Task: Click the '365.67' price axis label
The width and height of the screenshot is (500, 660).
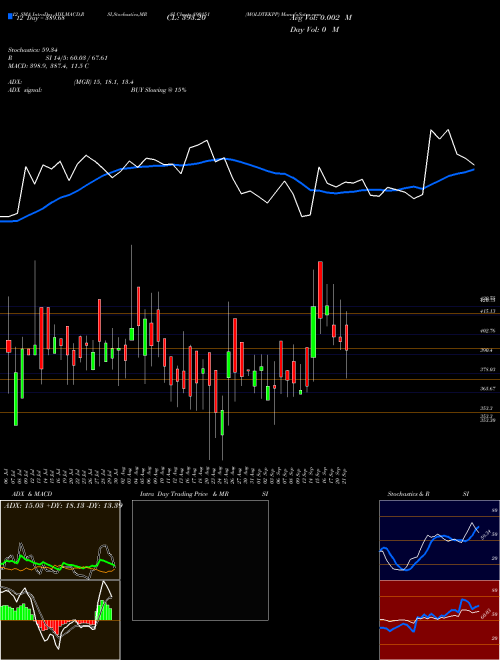Action: point(490,389)
